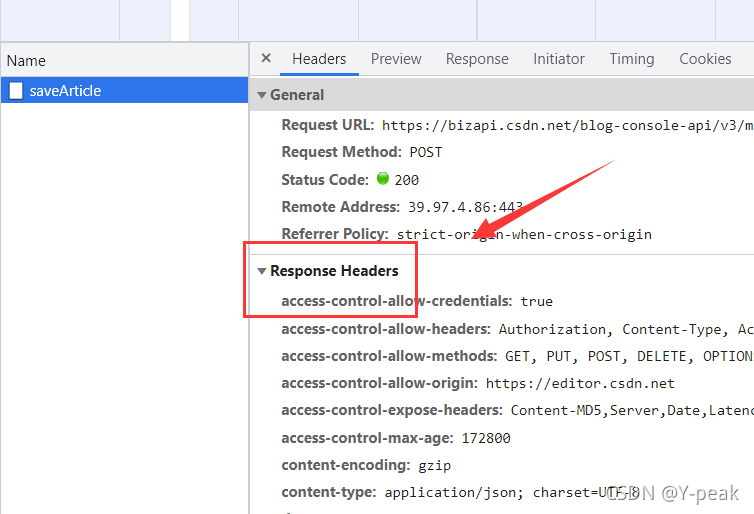Screen dimensions: 754x514
Task: Open the Response tab
Action: tap(477, 59)
